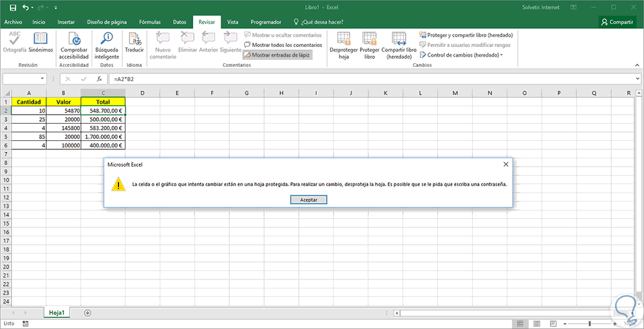
Task: Click the Eliminar comment icon
Action: coord(187,42)
